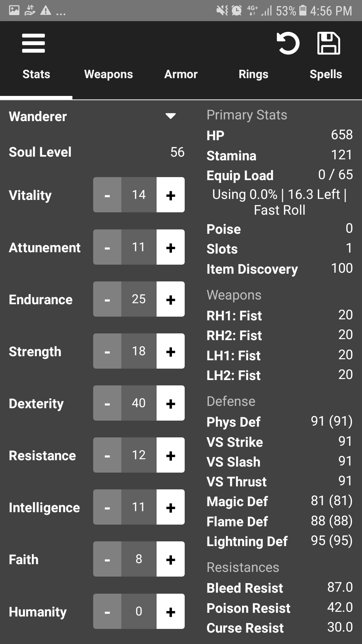Viewport: 362px width, 644px height.
Task: Decrease Dexterity with the minus button
Action: coord(107,403)
